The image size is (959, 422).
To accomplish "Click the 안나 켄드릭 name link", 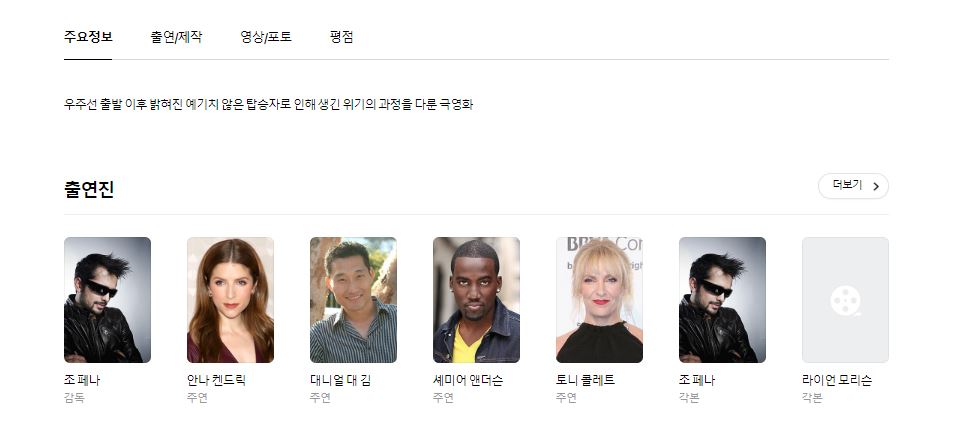I will point(217,380).
